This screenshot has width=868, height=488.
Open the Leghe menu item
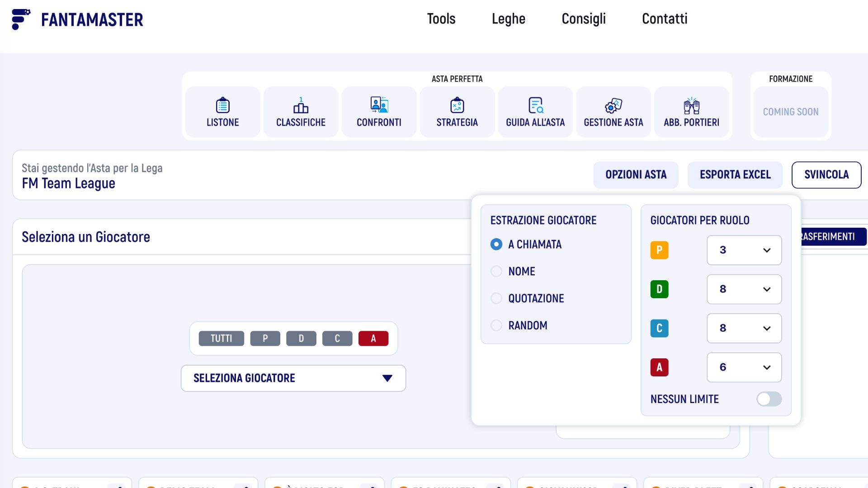tap(508, 19)
